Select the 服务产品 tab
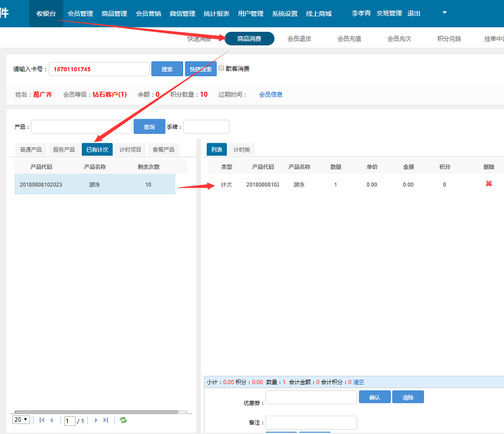Screen dimensions: 504x434 click(x=64, y=150)
